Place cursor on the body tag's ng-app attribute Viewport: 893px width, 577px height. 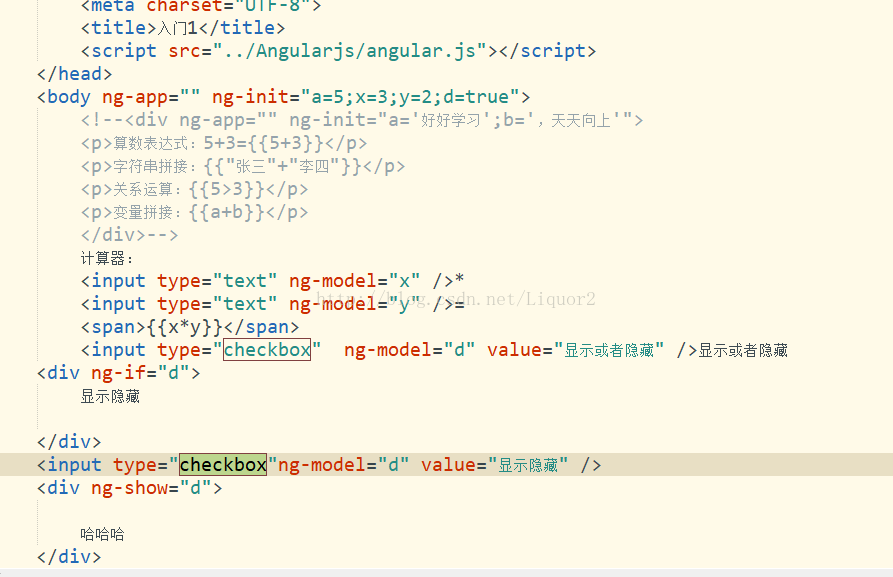pos(151,97)
